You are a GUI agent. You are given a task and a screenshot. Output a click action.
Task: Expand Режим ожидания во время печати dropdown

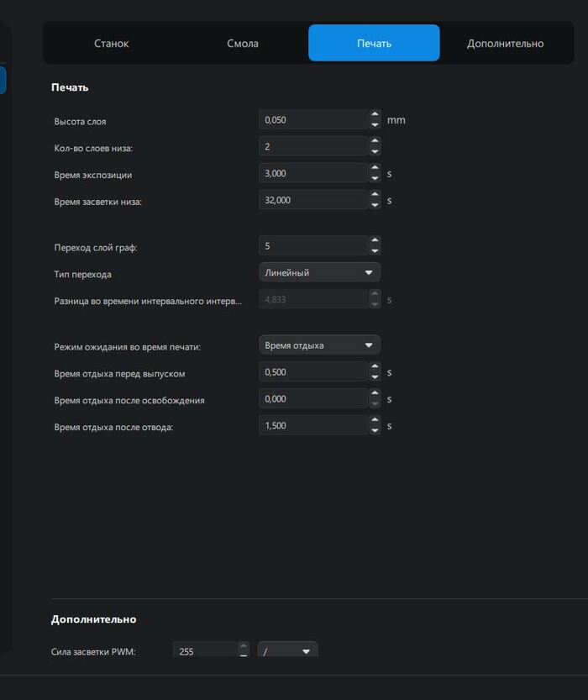tap(319, 345)
